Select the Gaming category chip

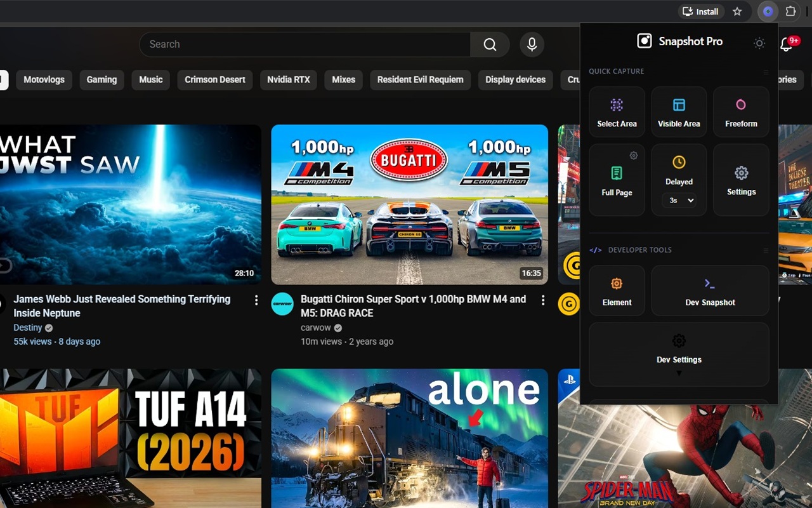click(x=101, y=80)
